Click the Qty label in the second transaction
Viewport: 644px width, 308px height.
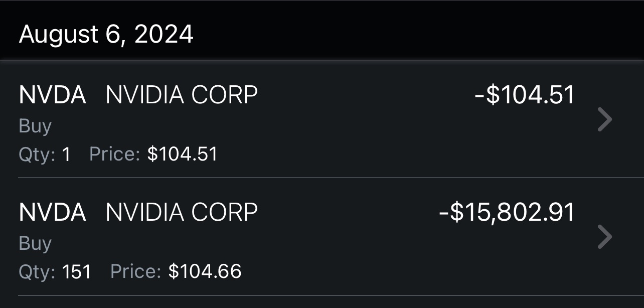coord(37,272)
